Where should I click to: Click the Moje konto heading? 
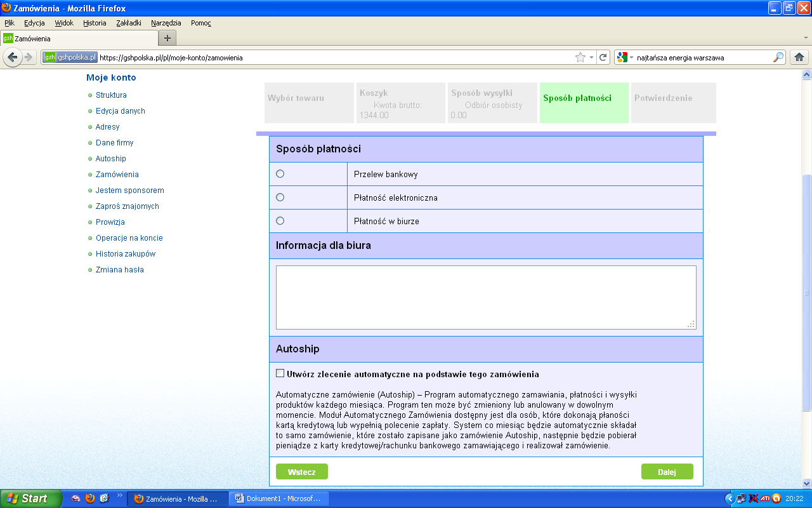(x=111, y=77)
